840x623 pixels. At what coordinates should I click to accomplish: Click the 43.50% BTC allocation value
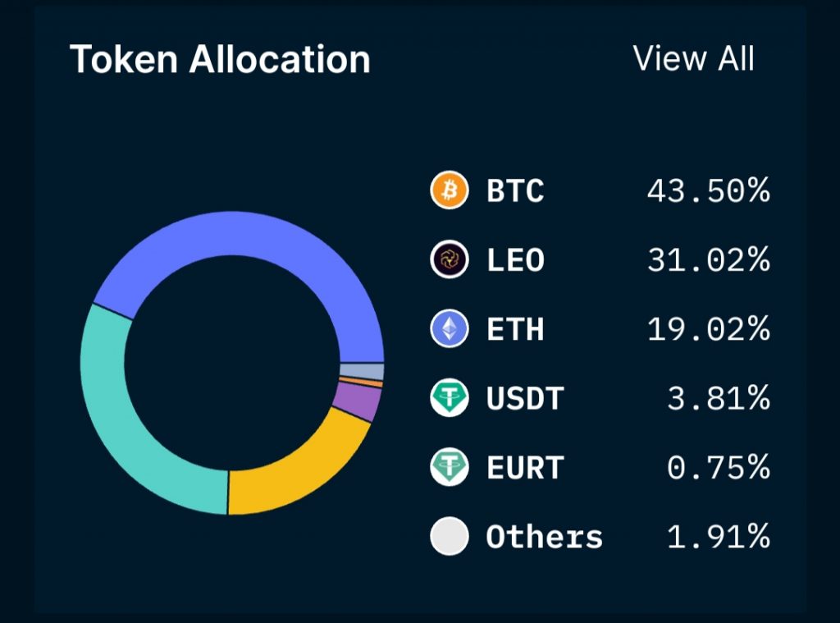click(708, 191)
